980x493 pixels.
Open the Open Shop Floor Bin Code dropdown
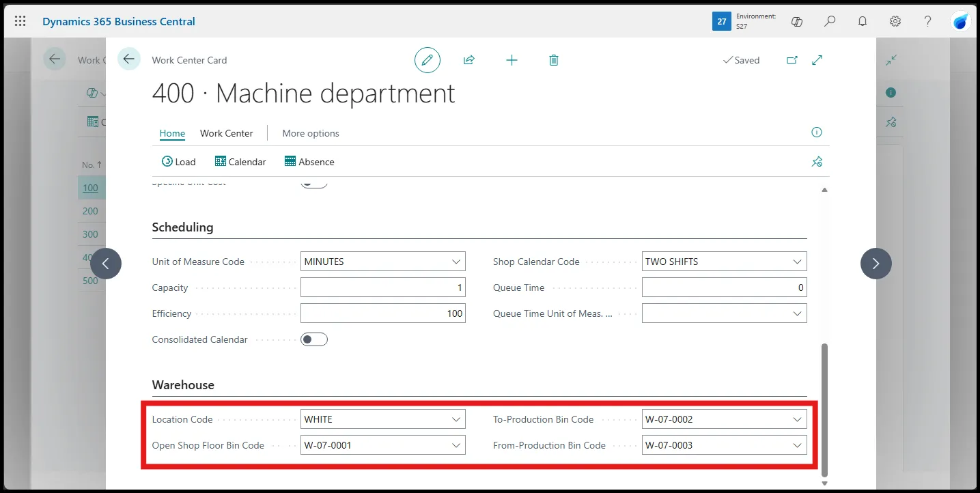click(456, 445)
